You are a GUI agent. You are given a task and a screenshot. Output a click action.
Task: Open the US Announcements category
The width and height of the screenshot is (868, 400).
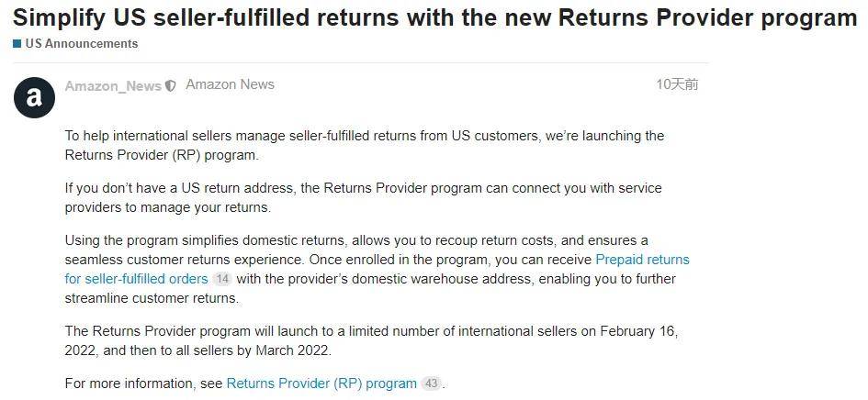tap(81, 43)
